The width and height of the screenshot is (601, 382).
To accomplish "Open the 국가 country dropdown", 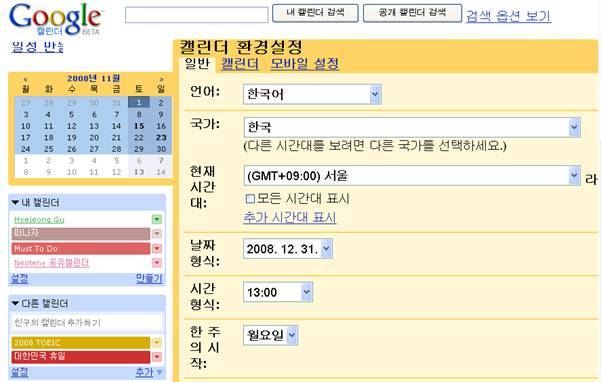I will pyautogui.click(x=412, y=127).
